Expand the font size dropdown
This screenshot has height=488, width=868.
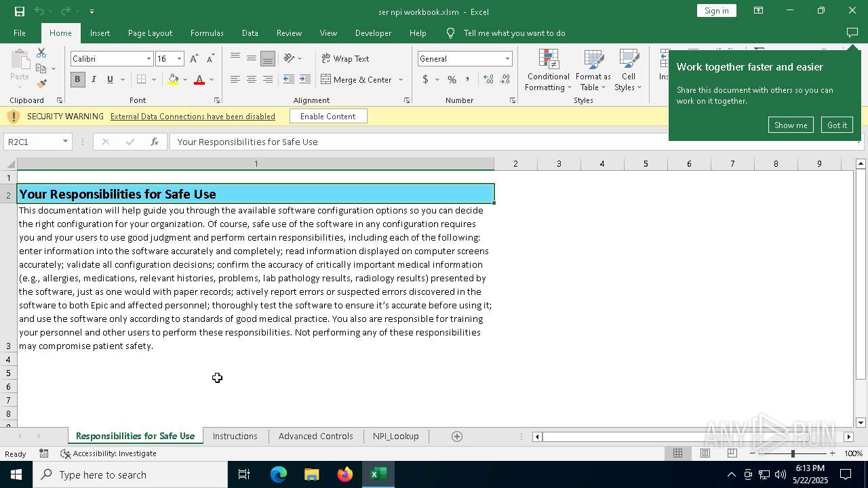tap(179, 59)
